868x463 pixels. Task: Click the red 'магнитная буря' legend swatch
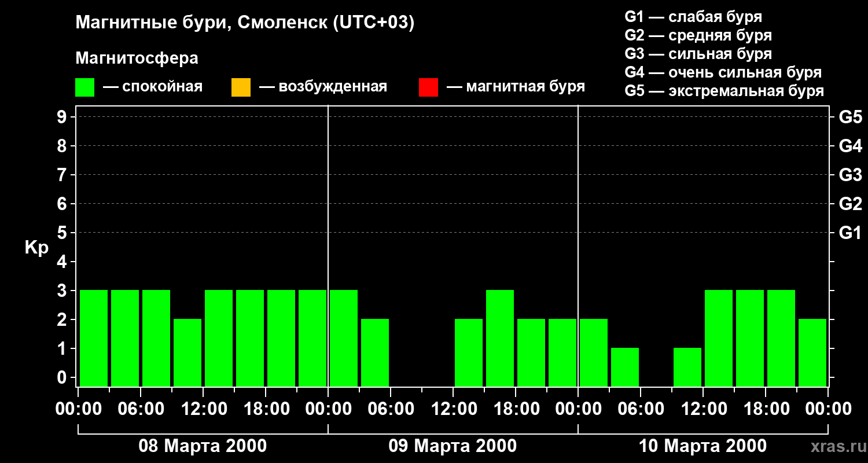(428, 87)
